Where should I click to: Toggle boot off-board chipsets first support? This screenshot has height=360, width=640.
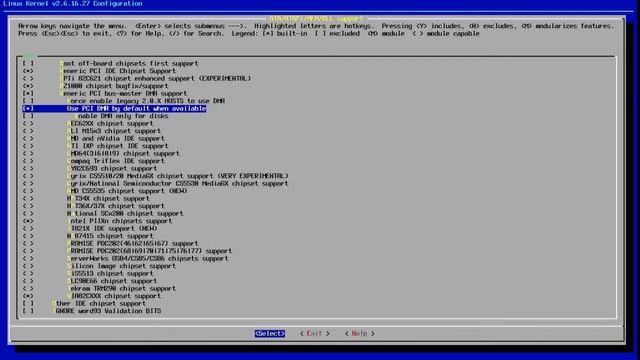coord(110,63)
